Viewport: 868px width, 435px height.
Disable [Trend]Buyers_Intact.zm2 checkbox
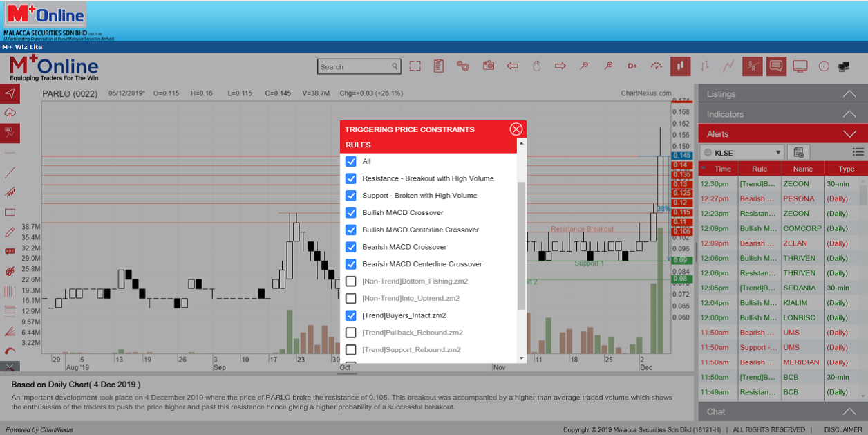pyautogui.click(x=351, y=316)
